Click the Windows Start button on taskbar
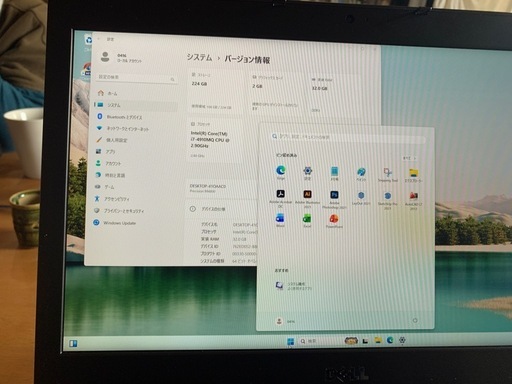This screenshot has height=384, width=512. click(x=290, y=341)
